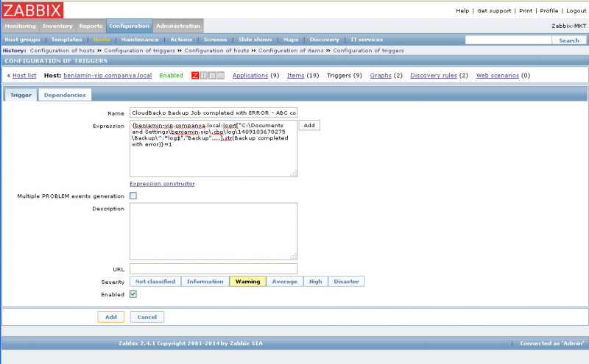
Task: Click Add button next to Expression
Action: pyautogui.click(x=309, y=126)
